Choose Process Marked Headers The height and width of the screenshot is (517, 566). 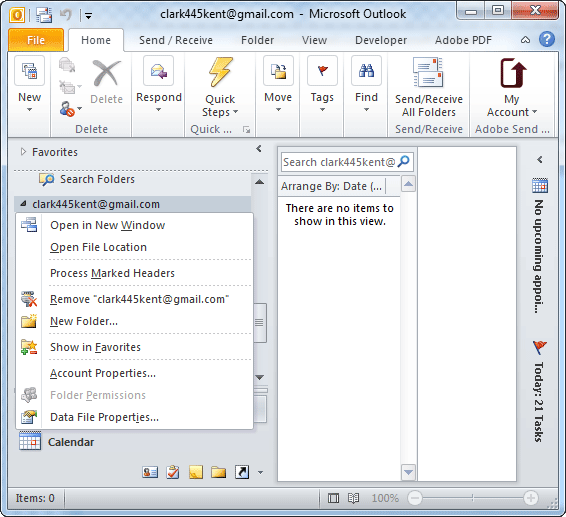coord(134,273)
